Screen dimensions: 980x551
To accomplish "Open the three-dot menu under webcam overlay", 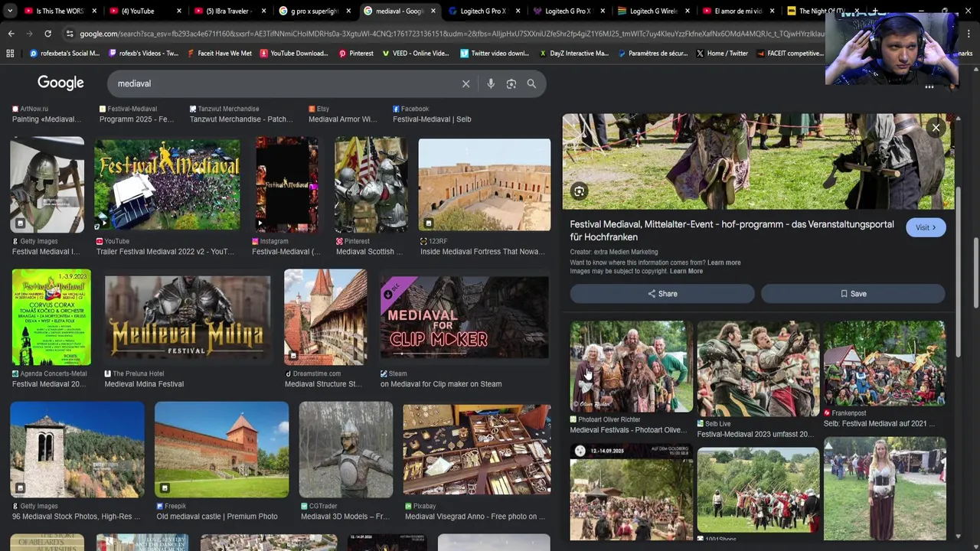I will click(929, 87).
